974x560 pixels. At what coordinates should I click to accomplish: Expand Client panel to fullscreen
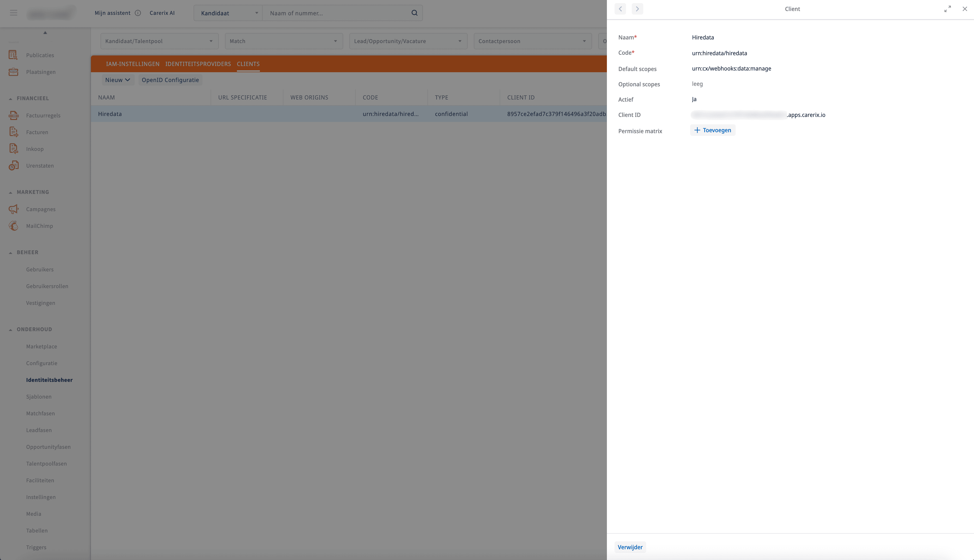coord(947,9)
